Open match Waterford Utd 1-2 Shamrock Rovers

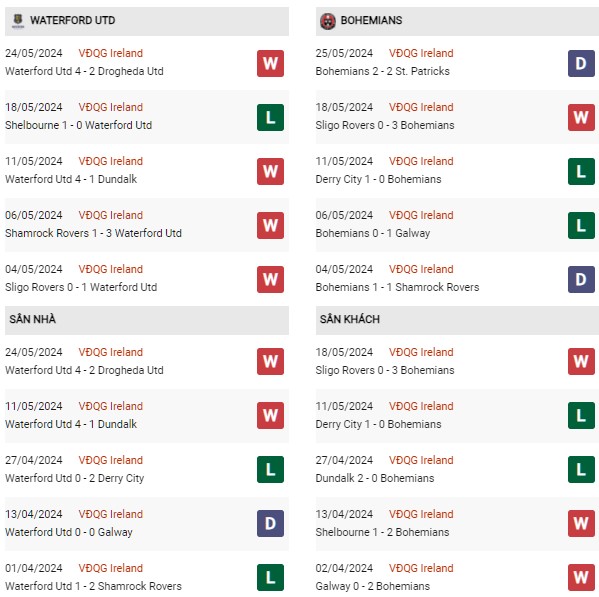pyautogui.click(x=93, y=586)
